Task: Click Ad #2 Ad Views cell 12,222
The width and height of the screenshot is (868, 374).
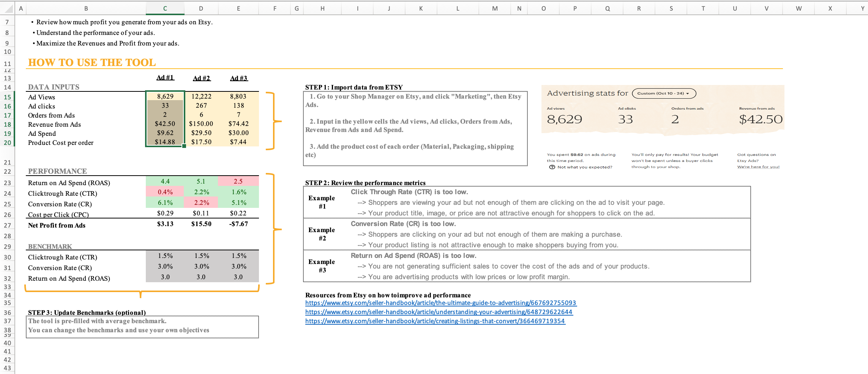Action: [x=201, y=96]
